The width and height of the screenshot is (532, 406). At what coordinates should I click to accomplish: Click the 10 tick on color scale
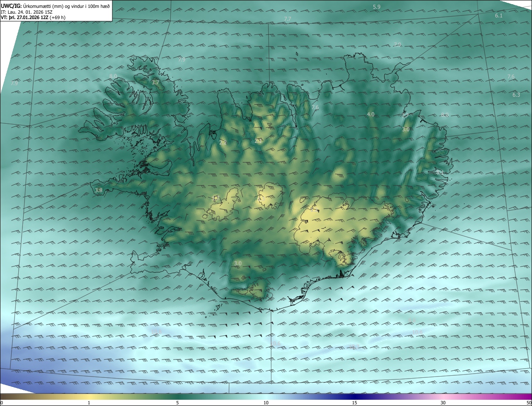[266, 403]
